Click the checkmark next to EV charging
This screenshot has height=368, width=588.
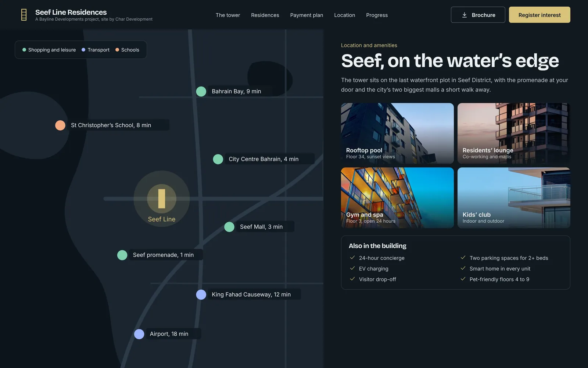pyautogui.click(x=352, y=268)
